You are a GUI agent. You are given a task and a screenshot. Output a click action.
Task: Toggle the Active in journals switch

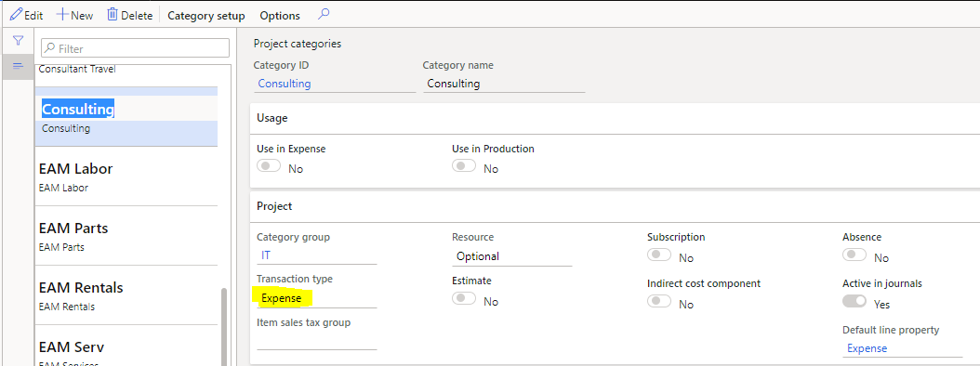[x=854, y=301]
